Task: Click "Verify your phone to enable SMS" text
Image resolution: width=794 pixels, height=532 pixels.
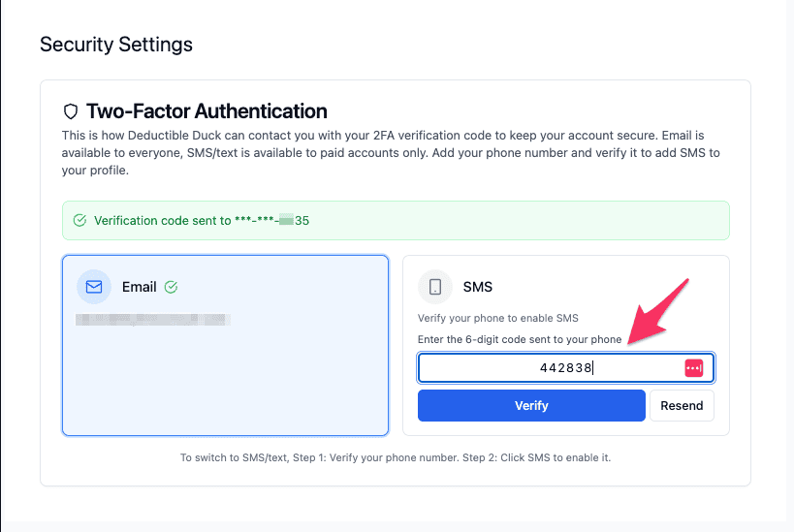Action: tap(497, 319)
